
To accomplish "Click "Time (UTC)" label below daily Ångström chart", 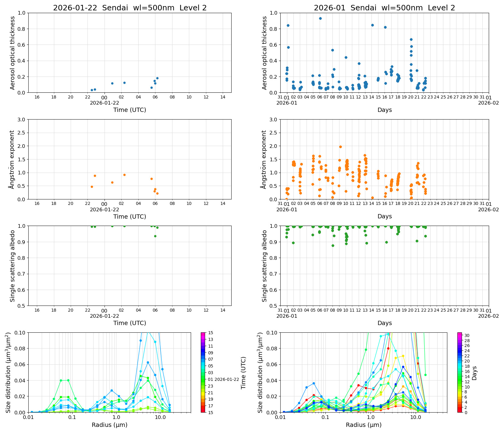I will [130, 216].
